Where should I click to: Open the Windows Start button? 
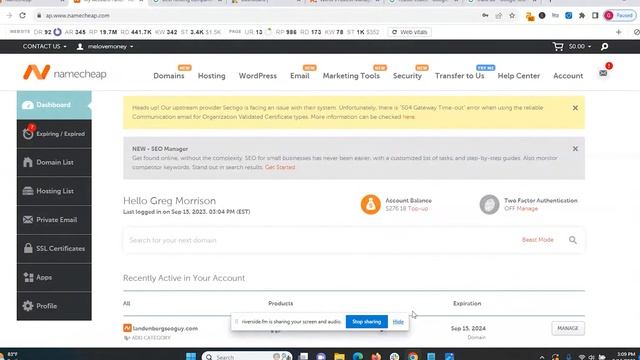191,356
